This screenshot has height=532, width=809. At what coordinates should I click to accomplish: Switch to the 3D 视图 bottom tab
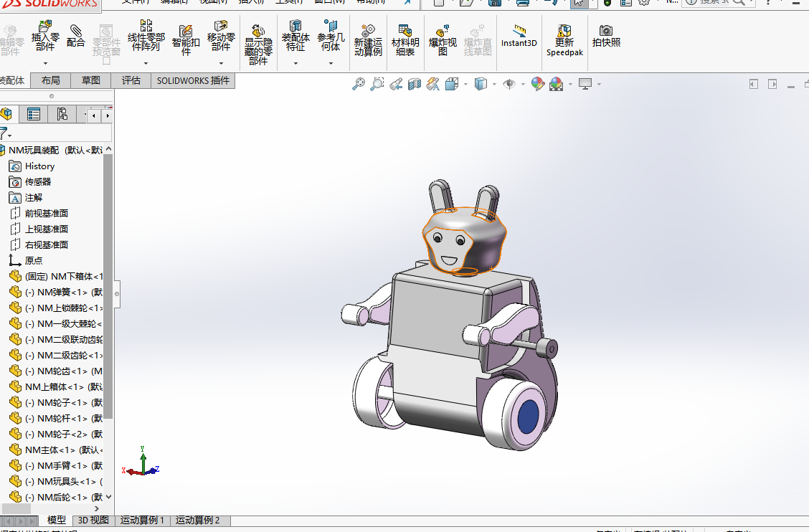tap(93, 520)
